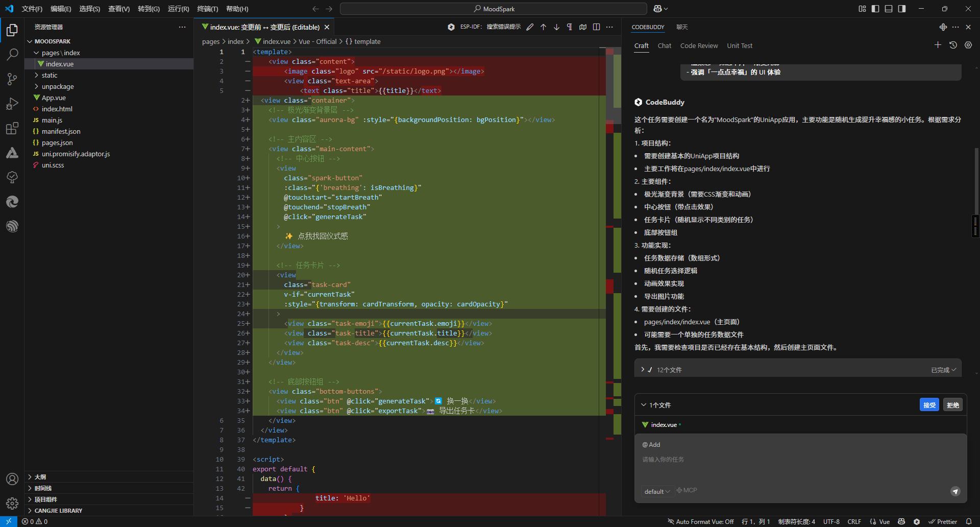Toggle primary side bar layout button
The height and width of the screenshot is (527, 980).
pos(875,9)
